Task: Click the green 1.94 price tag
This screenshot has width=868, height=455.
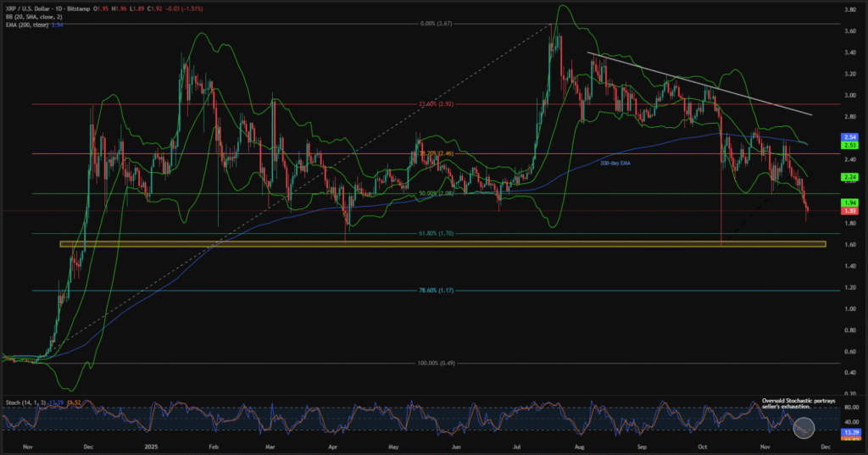Action: pos(849,203)
